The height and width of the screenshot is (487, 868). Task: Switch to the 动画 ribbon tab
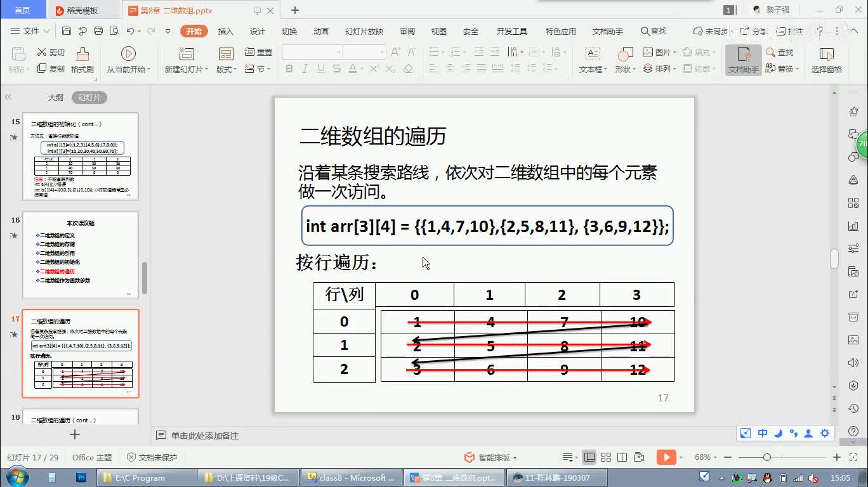pyautogui.click(x=320, y=31)
